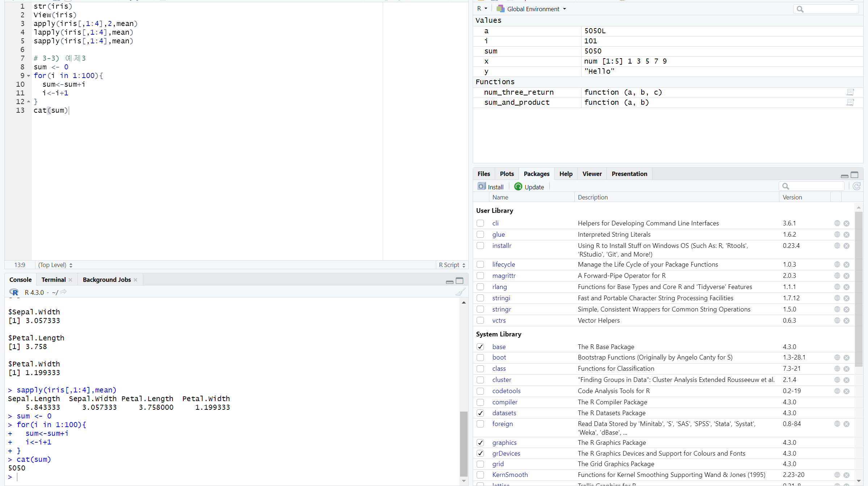The image size is (868, 486).
Task: Open the lifecycle package link
Action: pyautogui.click(x=503, y=264)
